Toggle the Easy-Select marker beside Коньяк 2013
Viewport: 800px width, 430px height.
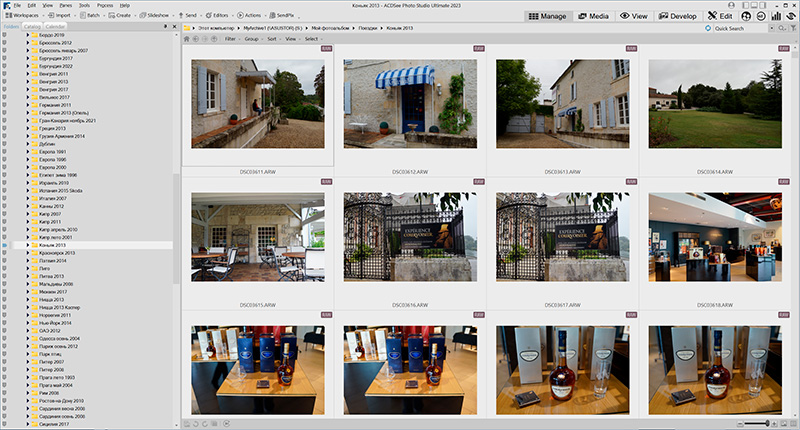pyautogui.click(x=5, y=244)
